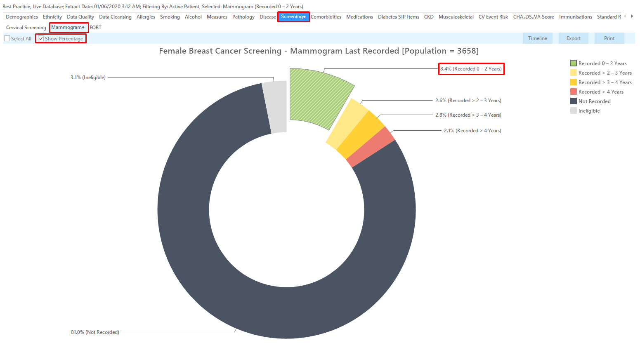The width and height of the screenshot is (640, 364).
Task: Open the Standard R tab
Action: (609, 17)
